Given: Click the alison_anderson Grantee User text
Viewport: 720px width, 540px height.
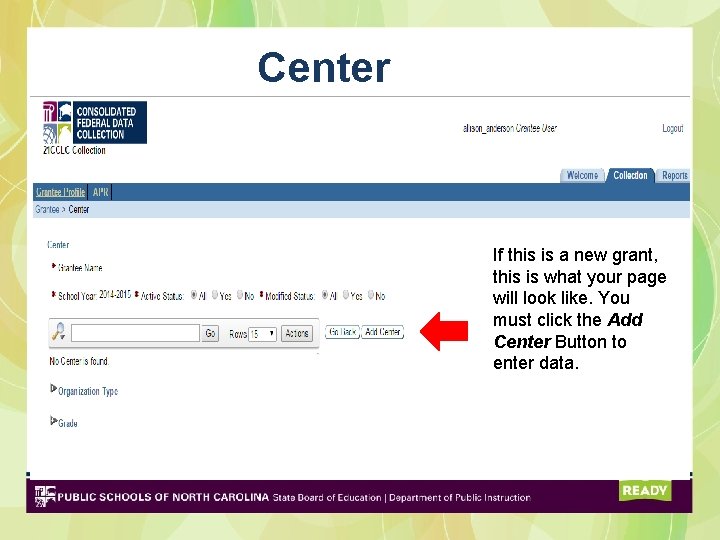Looking at the screenshot, I should pos(510,128).
